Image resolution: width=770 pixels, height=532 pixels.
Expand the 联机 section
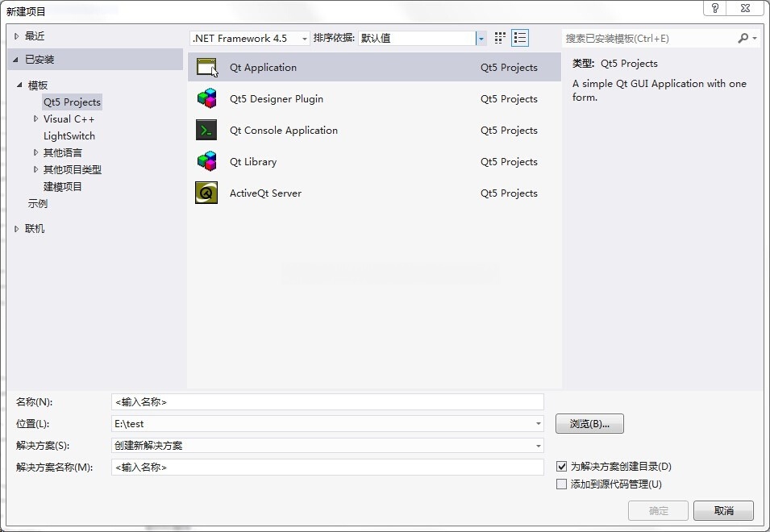click(x=17, y=229)
